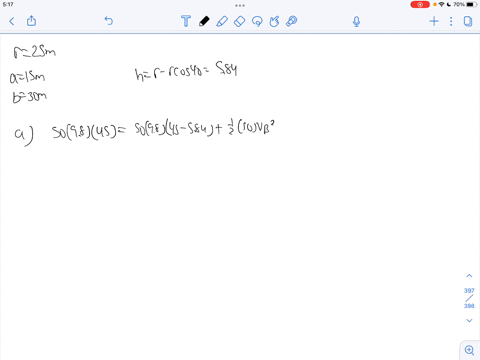This screenshot has width=480, height=360.
Task: Select the black Pen tool
Action: [204, 21]
